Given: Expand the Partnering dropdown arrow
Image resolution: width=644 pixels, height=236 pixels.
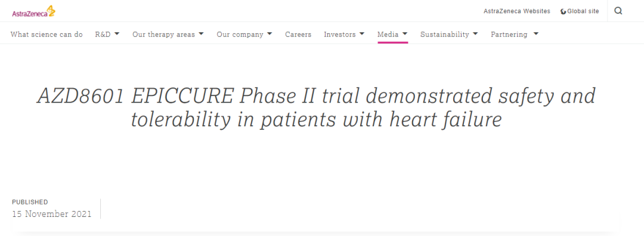Looking at the screenshot, I should tap(535, 34).
